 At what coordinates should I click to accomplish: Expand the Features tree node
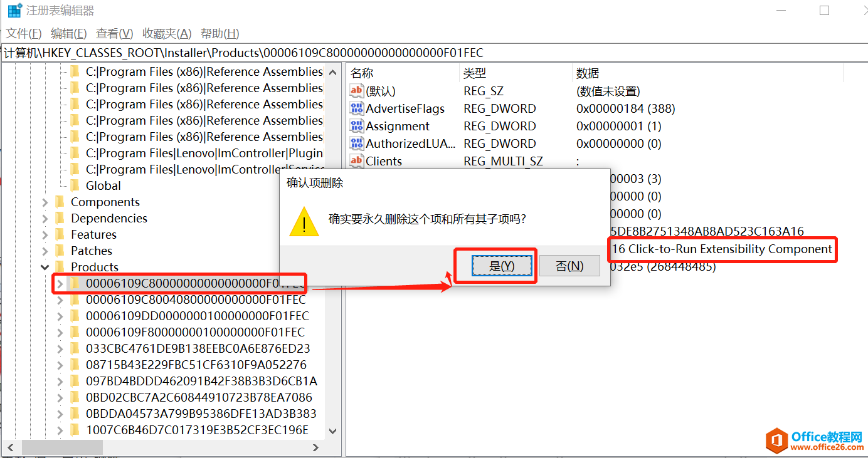pos(45,235)
